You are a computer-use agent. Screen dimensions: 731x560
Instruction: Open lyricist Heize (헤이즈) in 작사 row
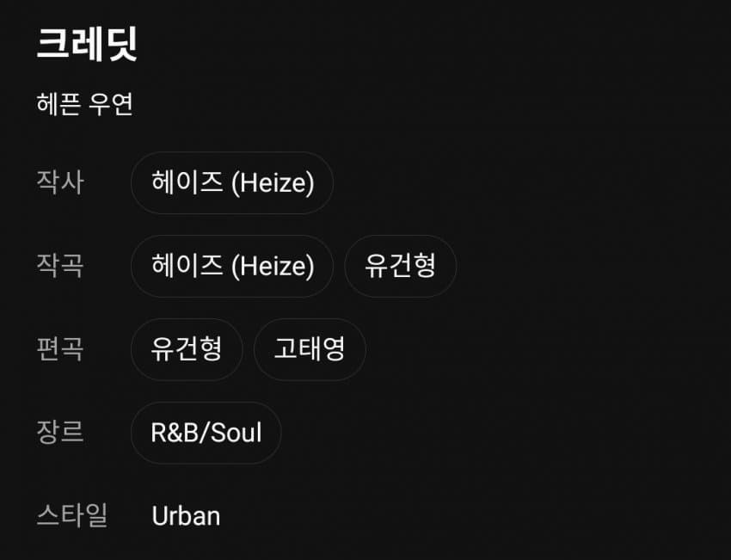(232, 182)
